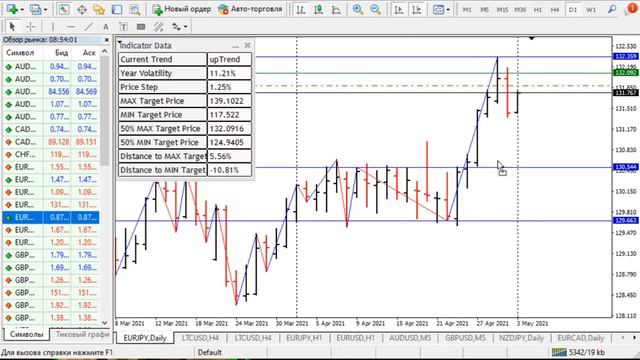Select the H4 timeframe
Screen dimensions: 640x360
coord(555,9)
